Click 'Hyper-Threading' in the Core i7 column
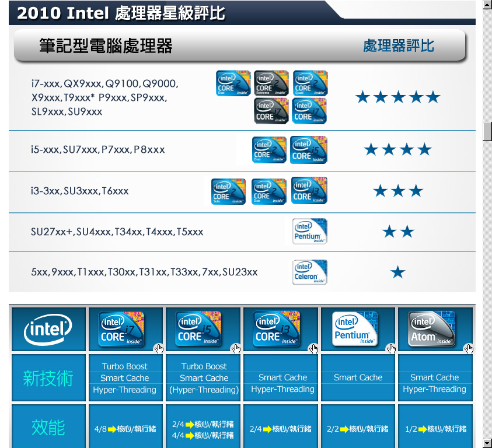This screenshot has width=492, height=448. (124, 390)
